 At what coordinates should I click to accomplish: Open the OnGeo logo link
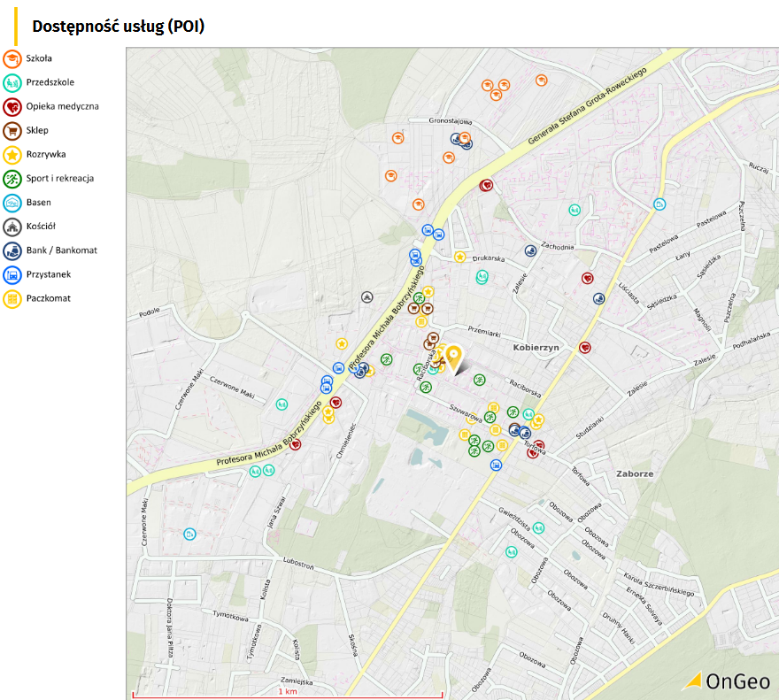click(727, 681)
